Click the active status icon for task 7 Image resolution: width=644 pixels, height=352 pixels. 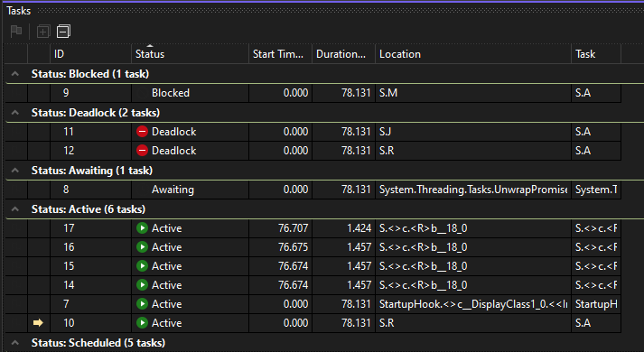pos(142,304)
